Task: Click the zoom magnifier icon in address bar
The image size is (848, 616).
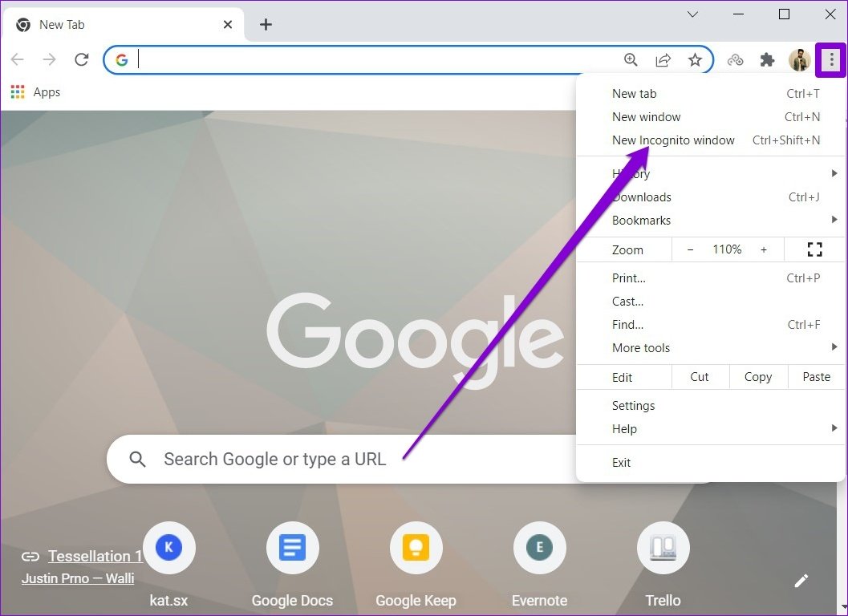Action: click(x=631, y=59)
